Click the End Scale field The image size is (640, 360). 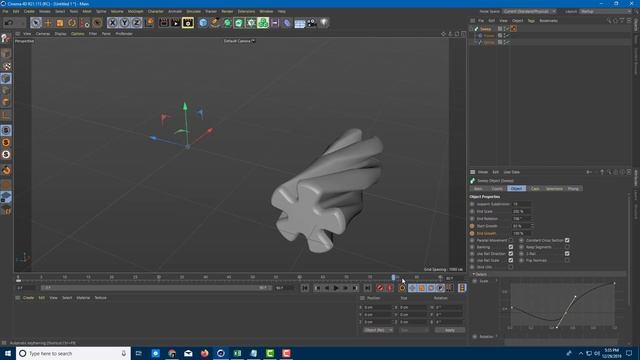click(522, 211)
